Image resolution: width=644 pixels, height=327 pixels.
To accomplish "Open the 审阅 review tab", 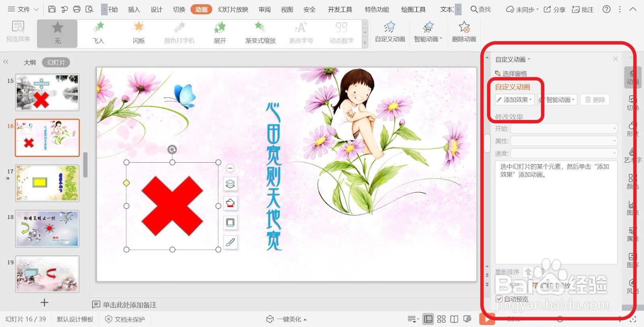I will click(x=264, y=9).
